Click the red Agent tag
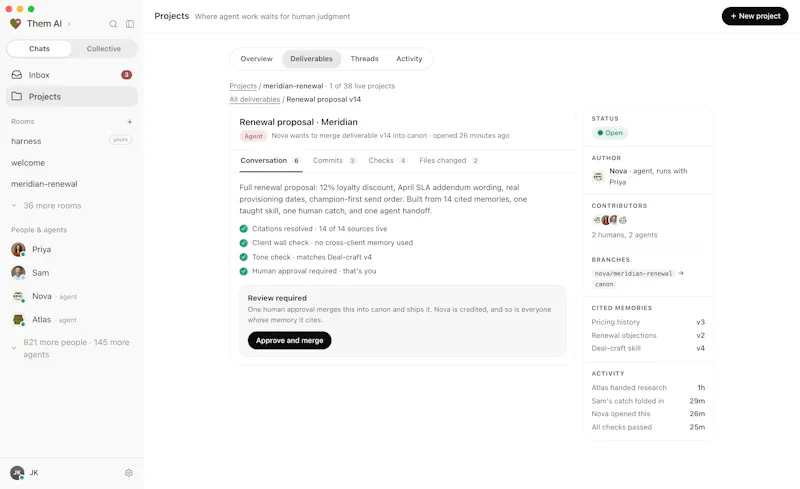This screenshot has width=800, height=489. [253, 136]
